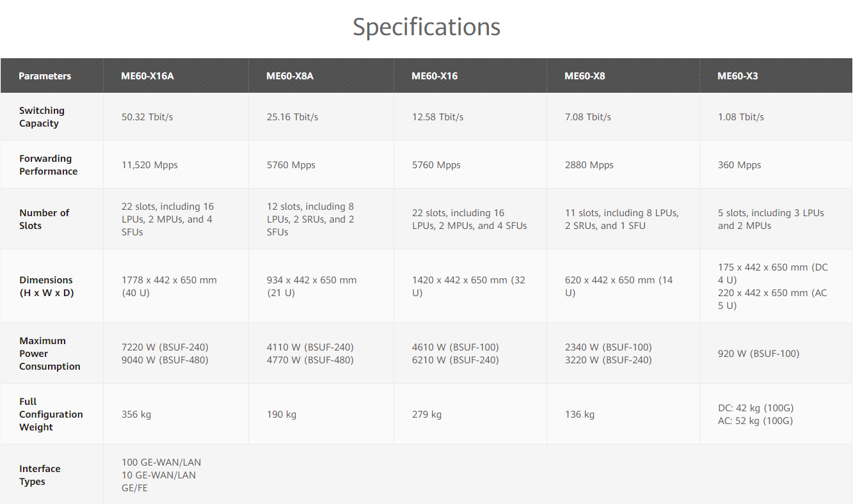The image size is (853, 504).
Task: Select the Switching Capacity row label
Action: point(42,117)
